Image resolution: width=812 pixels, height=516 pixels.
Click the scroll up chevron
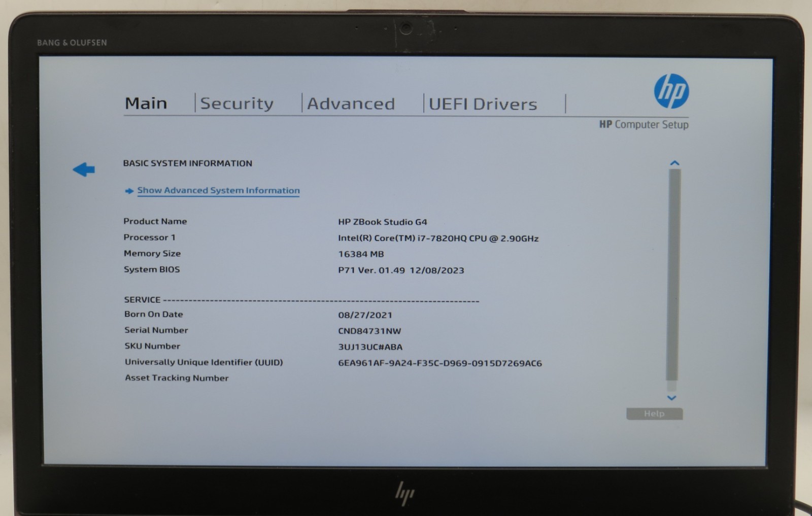tap(674, 163)
